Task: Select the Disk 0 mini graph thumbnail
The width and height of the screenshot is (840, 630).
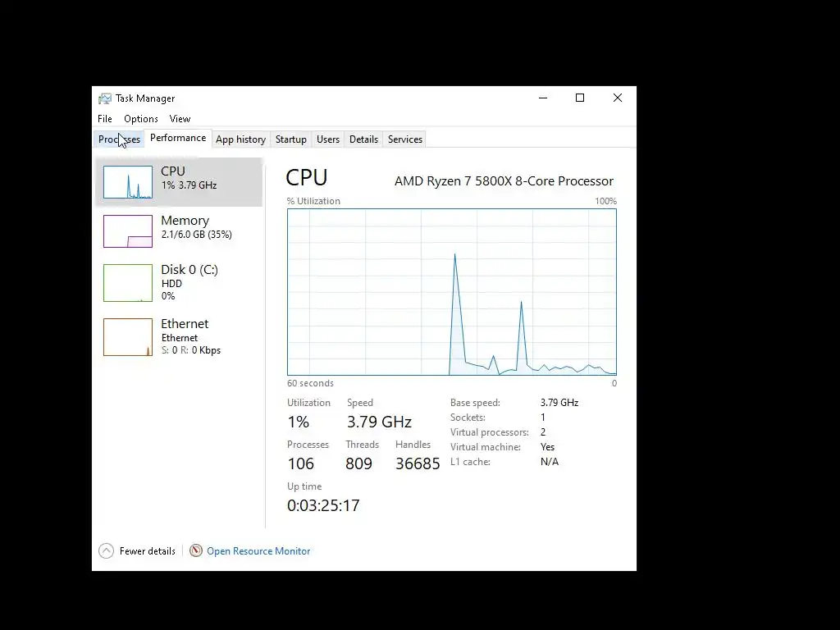Action: (128, 283)
